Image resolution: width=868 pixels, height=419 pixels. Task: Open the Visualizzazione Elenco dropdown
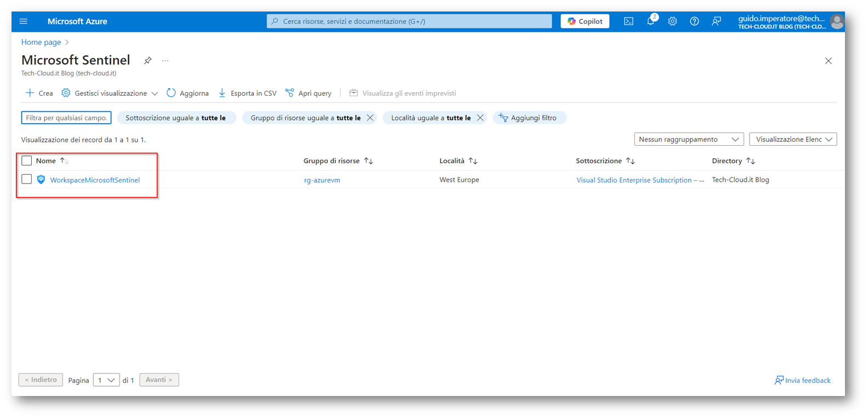(x=793, y=139)
